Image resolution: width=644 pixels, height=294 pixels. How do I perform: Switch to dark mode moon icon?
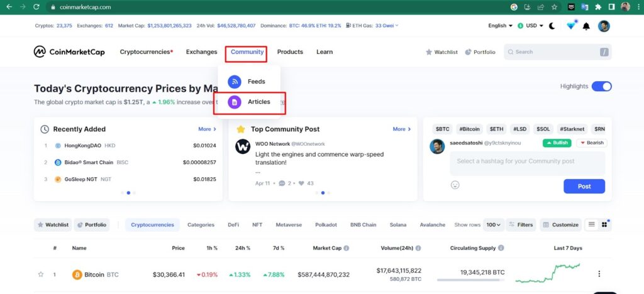552,26
